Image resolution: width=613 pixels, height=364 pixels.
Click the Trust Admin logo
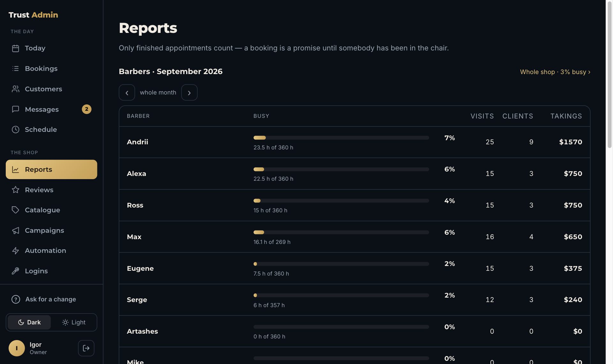pyautogui.click(x=33, y=15)
